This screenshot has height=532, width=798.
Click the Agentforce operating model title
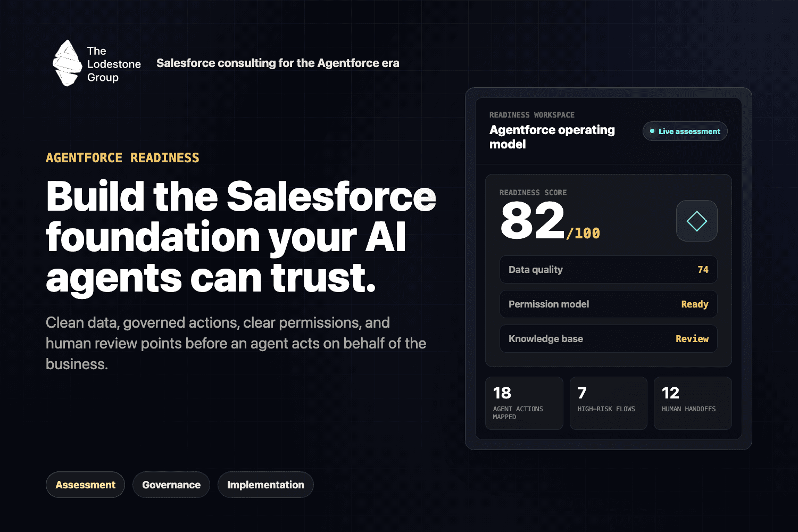(552, 137)
